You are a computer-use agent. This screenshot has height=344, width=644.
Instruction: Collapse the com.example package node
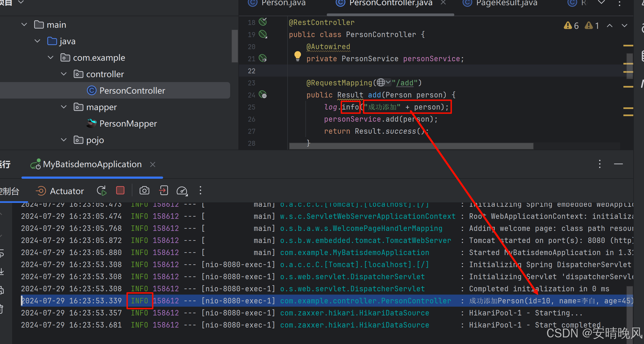[x=51, y=58]
